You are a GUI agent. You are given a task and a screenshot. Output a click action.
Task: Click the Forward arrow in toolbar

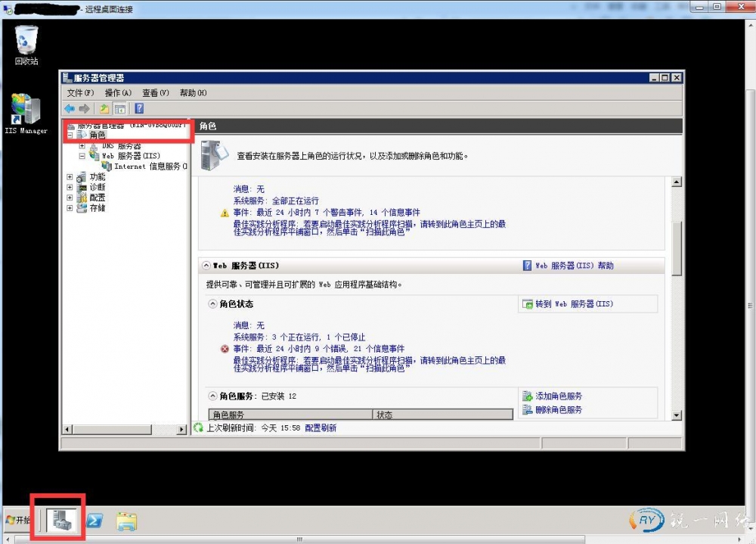tap(84, 108)
